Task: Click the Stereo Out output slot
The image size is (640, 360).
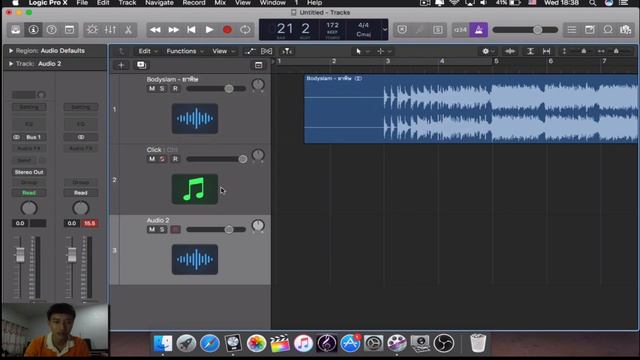Action: (29, 172)
